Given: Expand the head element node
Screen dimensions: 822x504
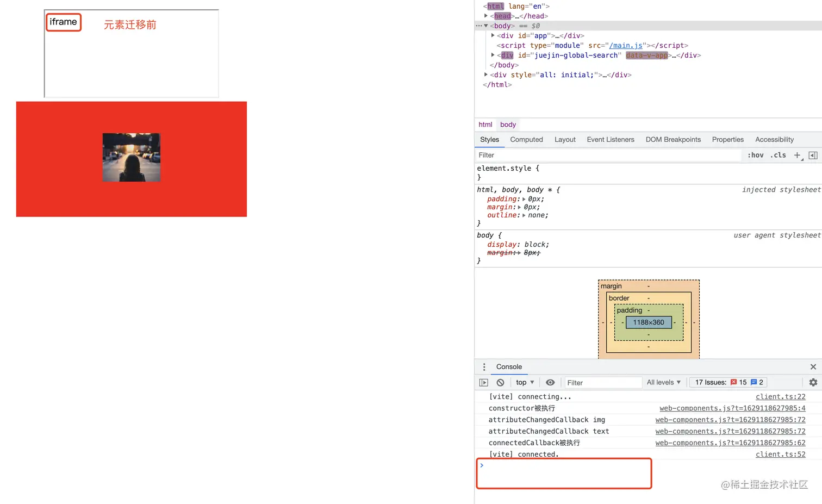Looking at the screenshot, I should [486, 16].
